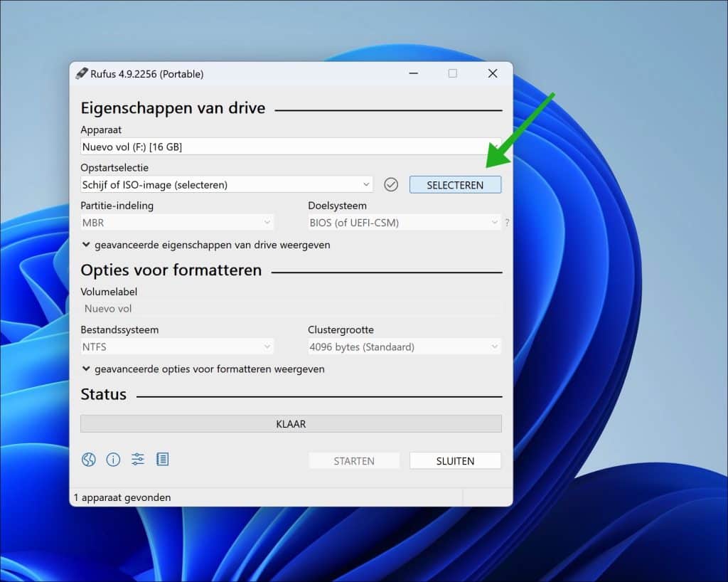Viewport: 728px width, 582px height.
Task: Click the 'Apparaat' label
Action: coord(101,129)
